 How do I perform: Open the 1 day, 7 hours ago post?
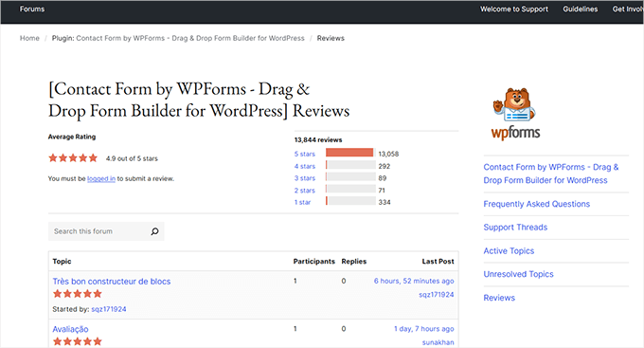(x=424, y=329)
